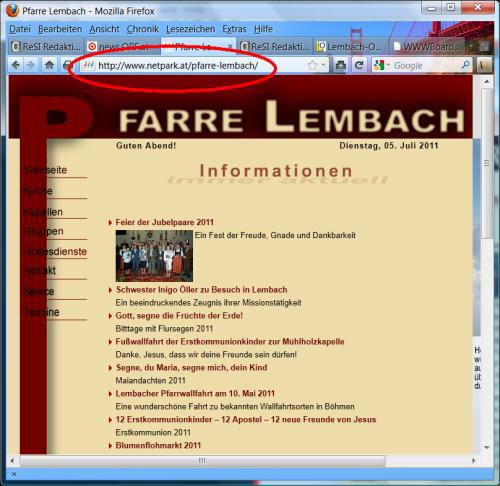This screenshot has width=500, height=486.
Task: Open Feier der Jubelpaare 2011 link
Action: pos(164,222)
